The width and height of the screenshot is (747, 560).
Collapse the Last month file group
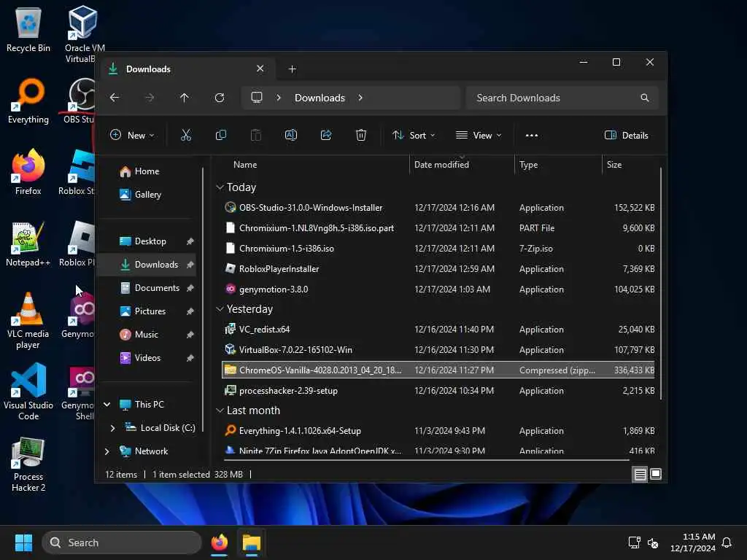click(x=220, y=411)
